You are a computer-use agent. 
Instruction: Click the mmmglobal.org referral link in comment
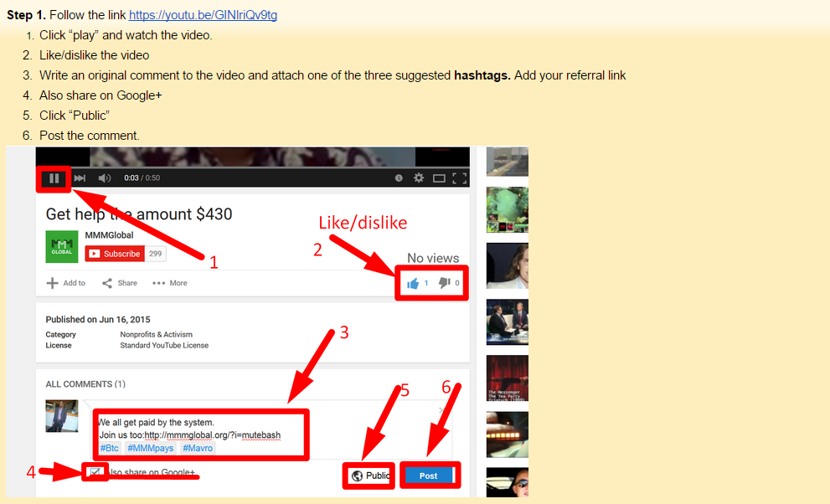(x=212, y=435)
